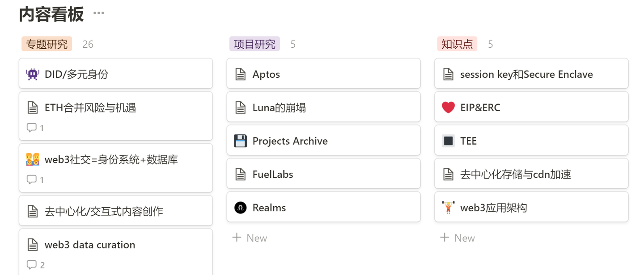Open the 去中心化/交互式内容创作 card

104,211
